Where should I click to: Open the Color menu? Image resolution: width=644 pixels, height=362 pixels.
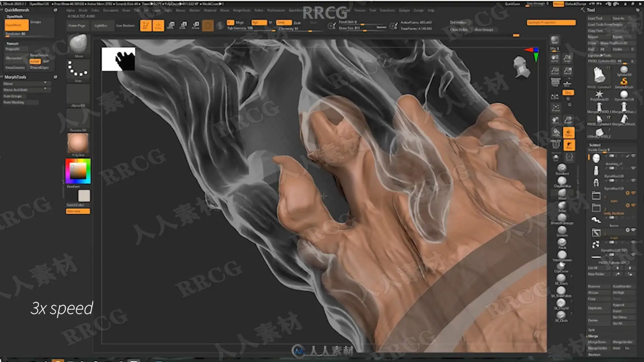pos(95,10)
